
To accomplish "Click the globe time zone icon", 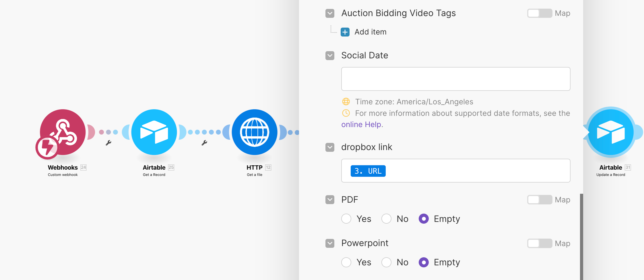I will point(346,101).
